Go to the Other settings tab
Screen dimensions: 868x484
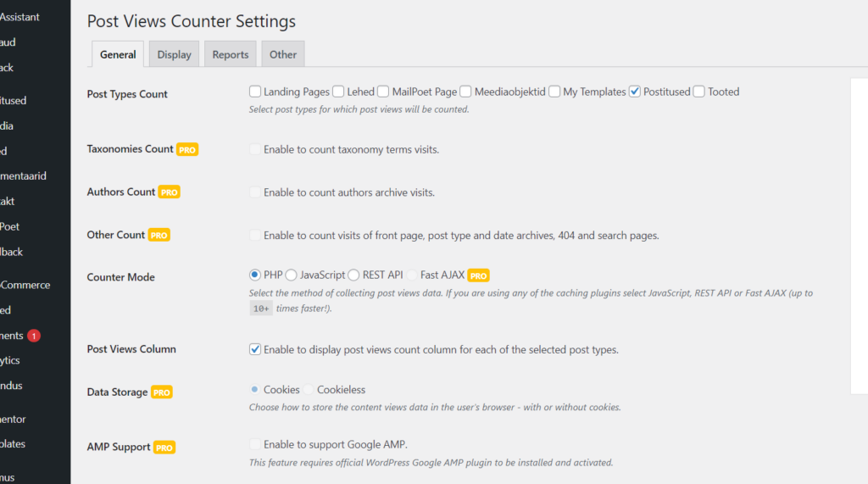[283, 54]
